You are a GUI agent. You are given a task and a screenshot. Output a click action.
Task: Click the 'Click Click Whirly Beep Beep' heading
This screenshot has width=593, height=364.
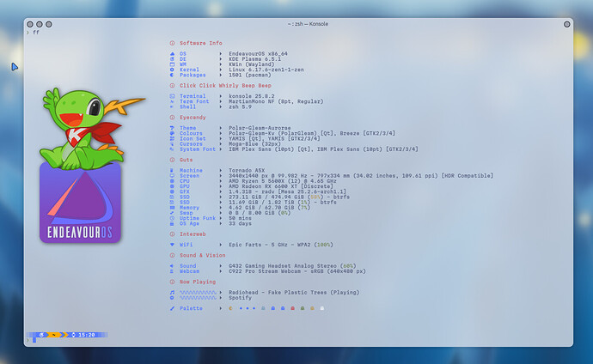(225, 86)
